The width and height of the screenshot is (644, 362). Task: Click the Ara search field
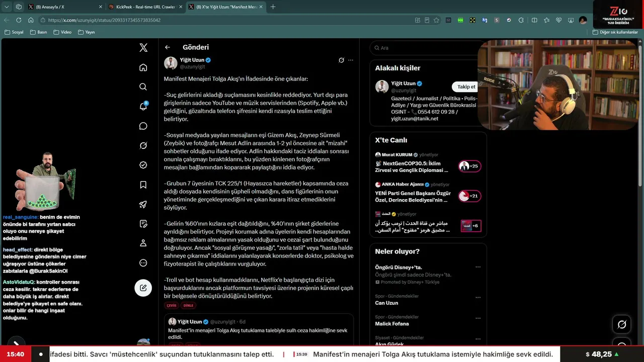click(x=423, y=48)
